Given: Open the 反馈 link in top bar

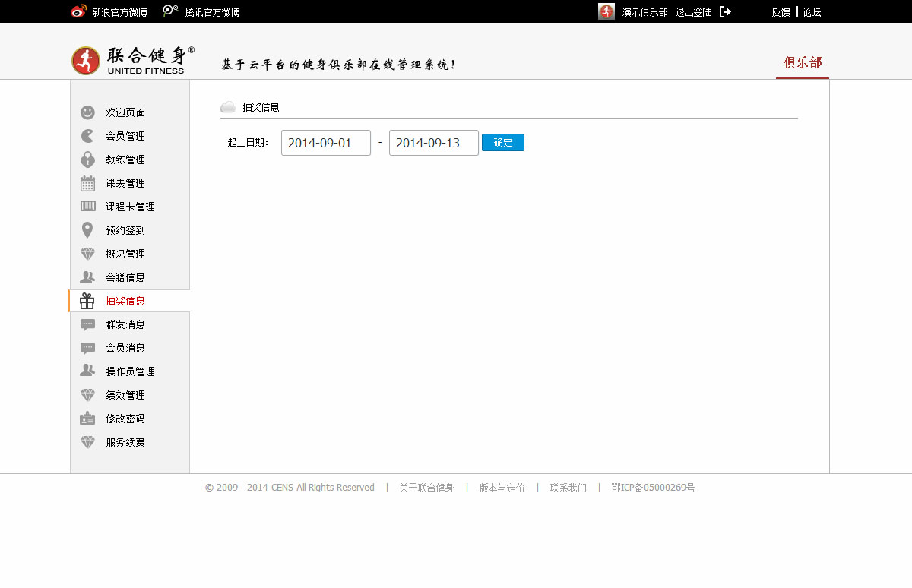Looking at the screenshot, I should (781, 12).
